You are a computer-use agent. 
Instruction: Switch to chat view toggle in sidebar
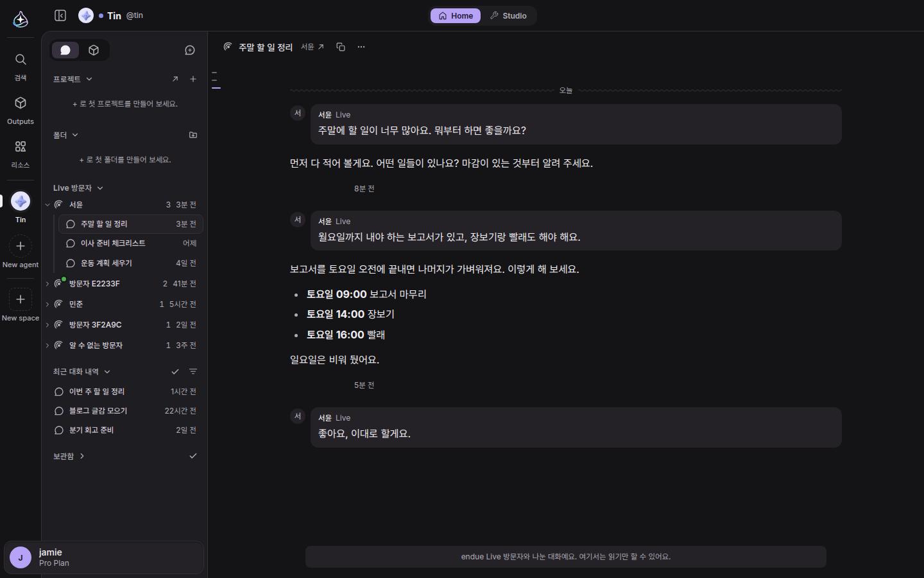[x=65, y=50]
